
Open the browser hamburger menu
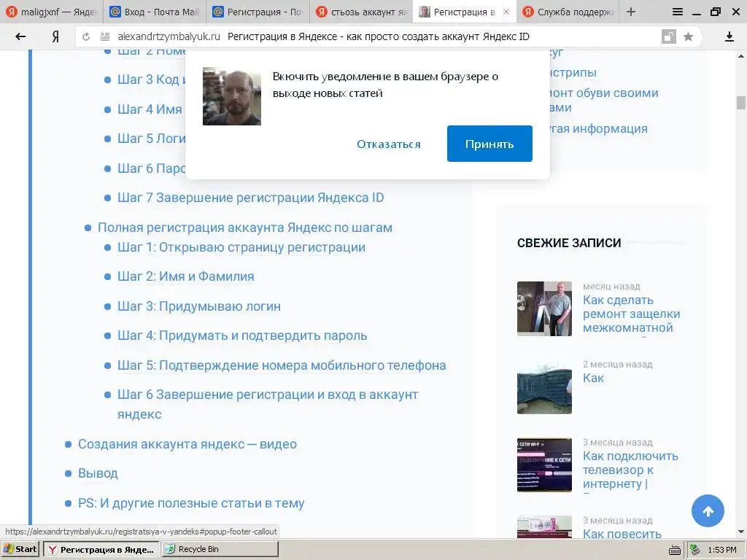pos(678,12)
